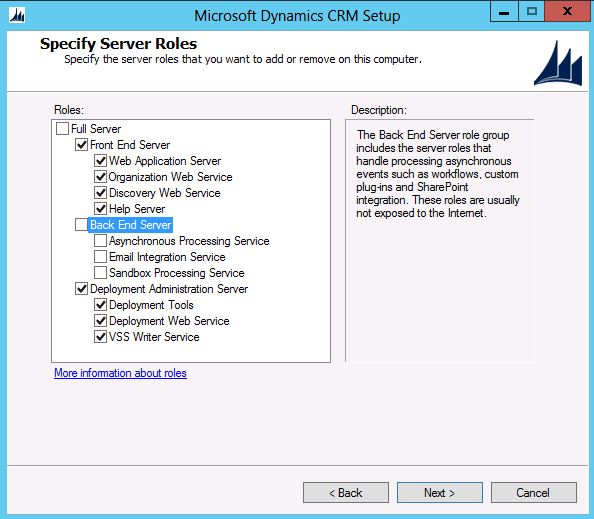Select the Sandbox Processing Service label
The image size is (594, 519).
pos(177,273)
